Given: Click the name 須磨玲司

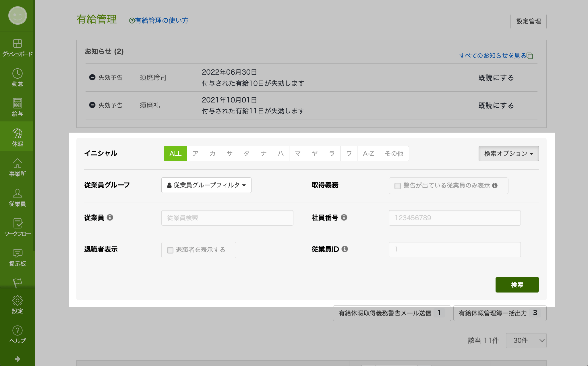Looking at the screenshot, I should [x=153, y=78].
